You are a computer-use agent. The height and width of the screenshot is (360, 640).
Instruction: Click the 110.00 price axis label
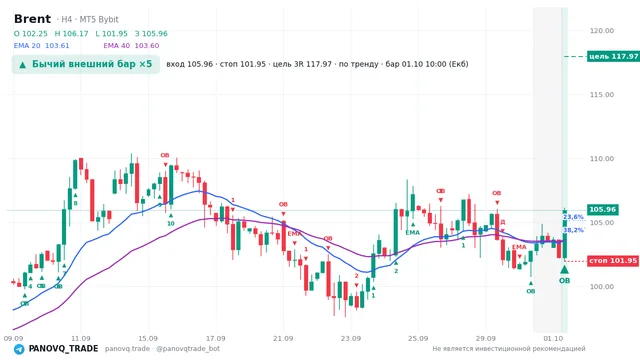pos(602,159)
